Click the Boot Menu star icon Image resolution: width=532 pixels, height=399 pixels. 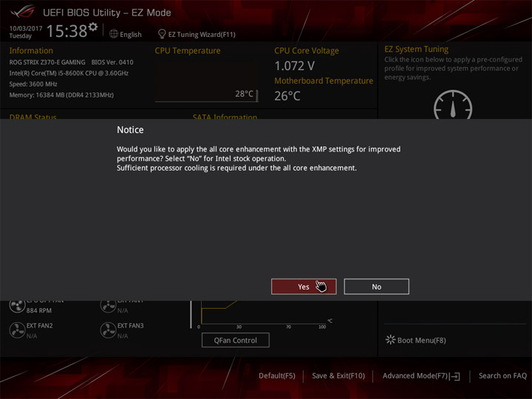tap(390, 340)
